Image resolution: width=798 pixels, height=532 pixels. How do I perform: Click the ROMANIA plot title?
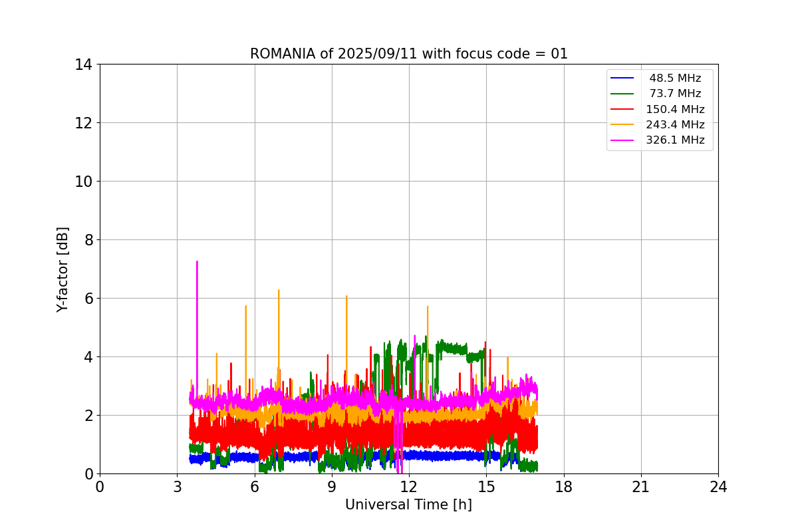408,54
